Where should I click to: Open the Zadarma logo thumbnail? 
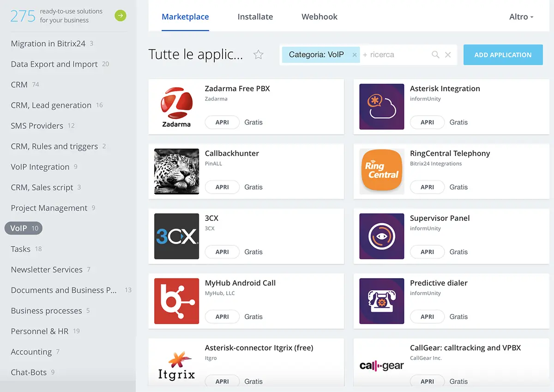pyautogui.click(x=176, y=107)
